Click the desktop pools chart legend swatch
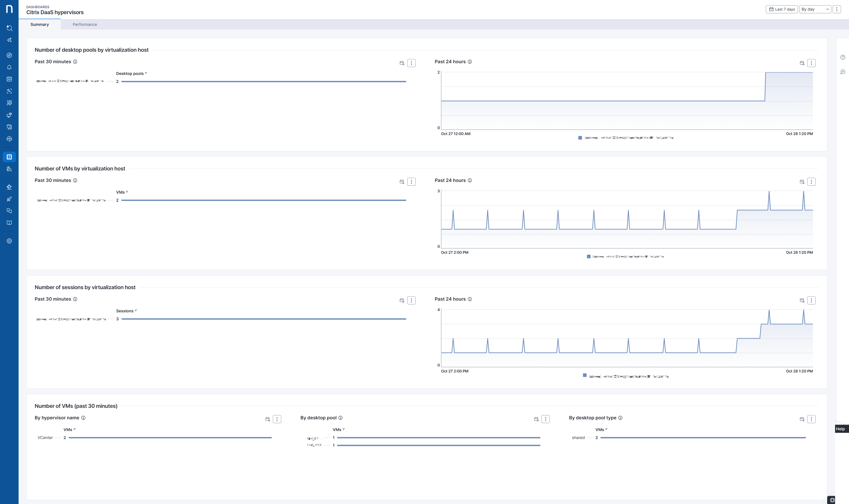This screenshot has height=504, width=849. 580,137
